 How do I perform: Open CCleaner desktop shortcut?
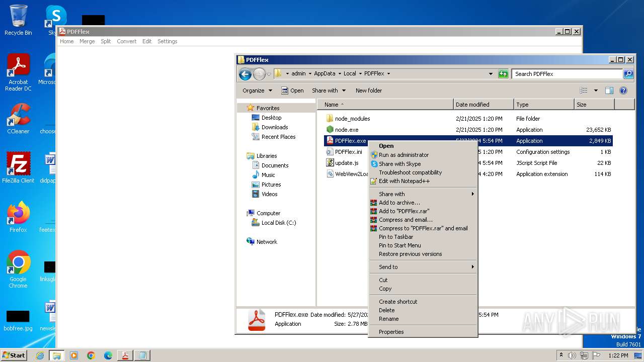(18, 119)
